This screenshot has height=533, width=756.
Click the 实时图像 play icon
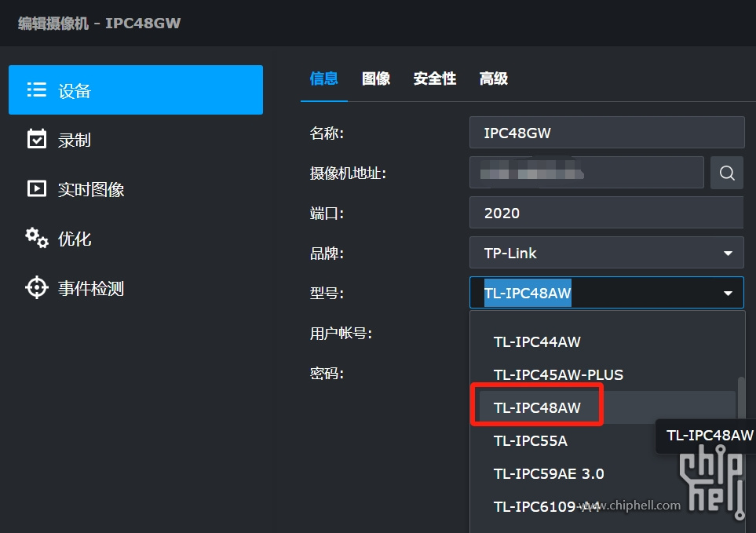point(37,188)
